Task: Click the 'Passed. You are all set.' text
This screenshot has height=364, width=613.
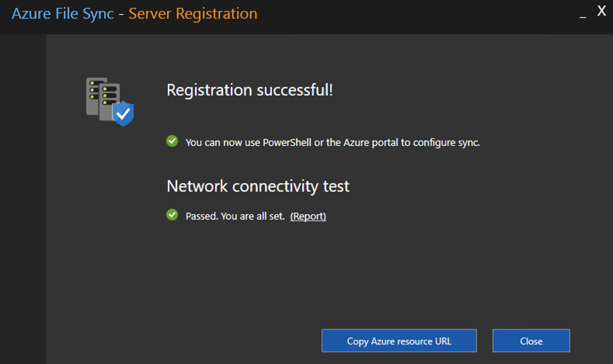Action: coord(235,216)
